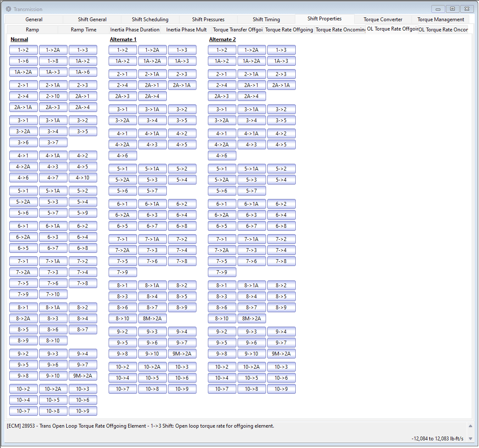Open the 1A->6 shift button
479x448 pixels.
[82, 72]
